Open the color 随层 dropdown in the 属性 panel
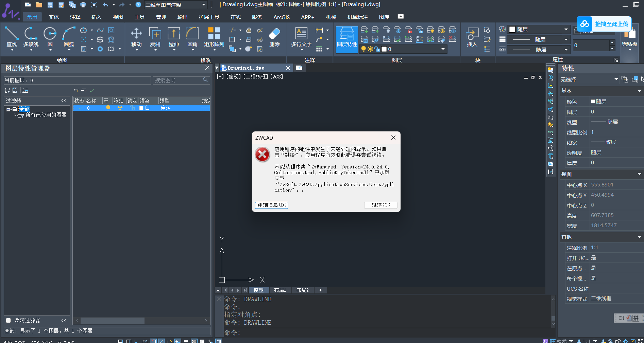This screenshot has height=343, width=644. click(x=538, y=29)
